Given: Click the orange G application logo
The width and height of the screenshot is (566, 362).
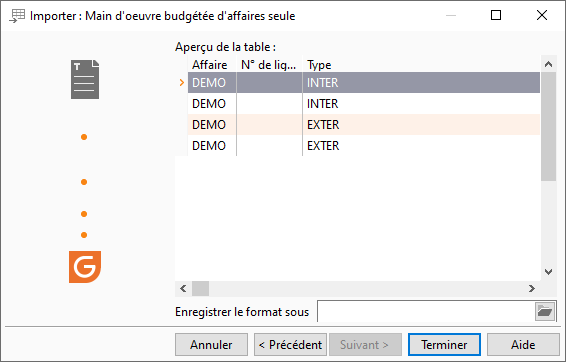Looking at the screenshot, I should click(85, 267).
